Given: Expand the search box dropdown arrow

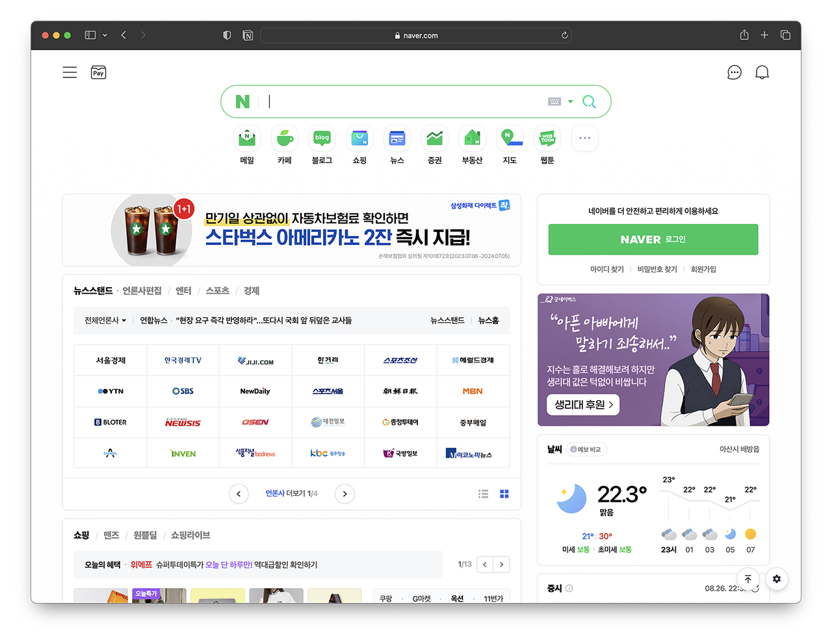Looking at the screenshot, I should point(571,101).
